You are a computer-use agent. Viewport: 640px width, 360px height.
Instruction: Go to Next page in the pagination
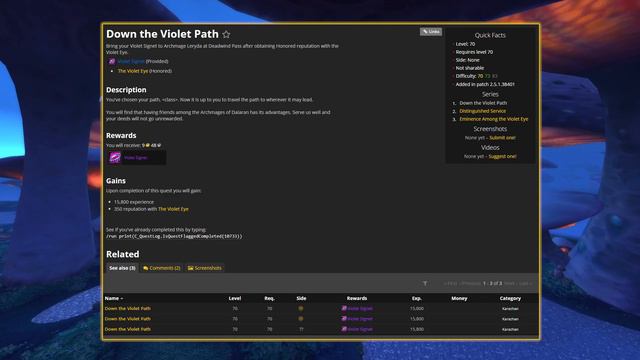coord(509,283)
